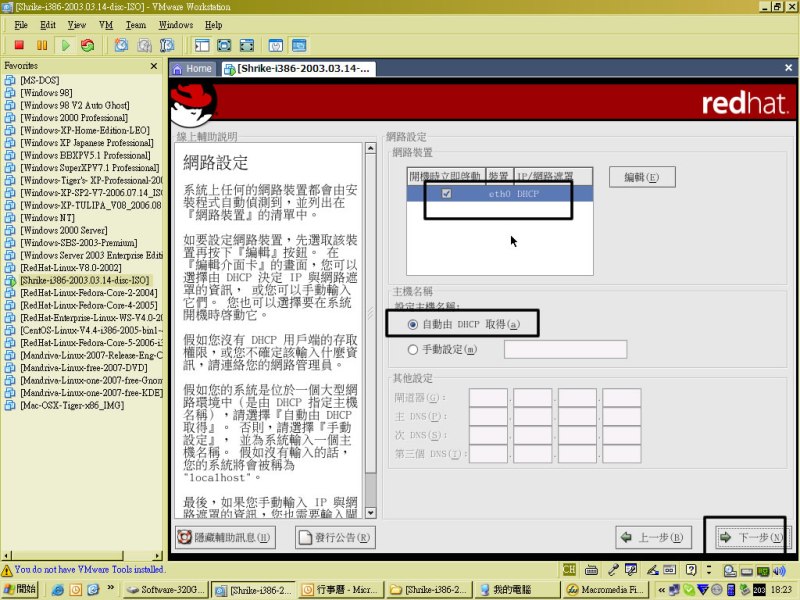Select [MS-DOS] in Favorites
The image size is (800, 600).
(x=40, y=80)
